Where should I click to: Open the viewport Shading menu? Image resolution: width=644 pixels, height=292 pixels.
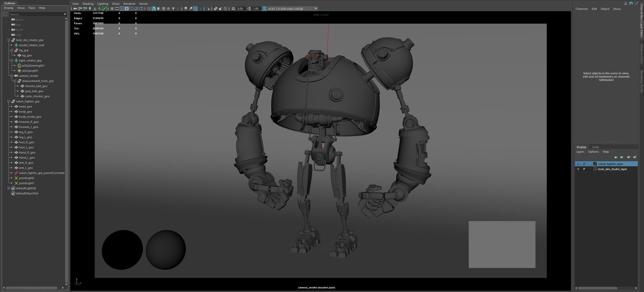88,4
